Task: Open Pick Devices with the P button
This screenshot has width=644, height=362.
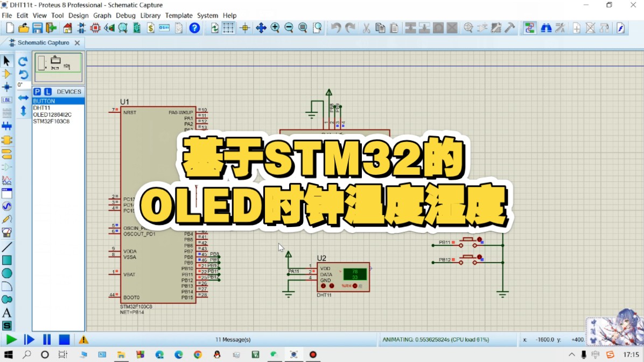Action: [37, 92]
